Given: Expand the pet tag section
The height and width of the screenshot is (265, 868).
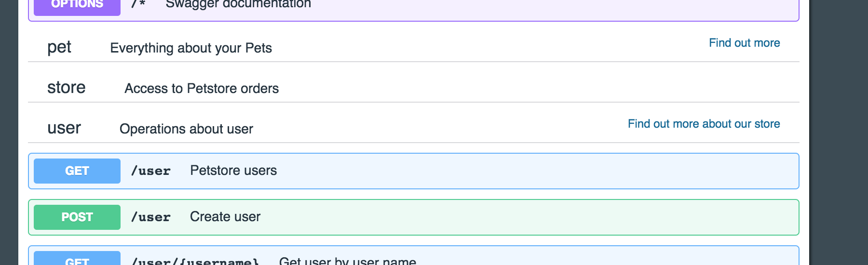Looking at the screenshot, I should tap(59, 47).
